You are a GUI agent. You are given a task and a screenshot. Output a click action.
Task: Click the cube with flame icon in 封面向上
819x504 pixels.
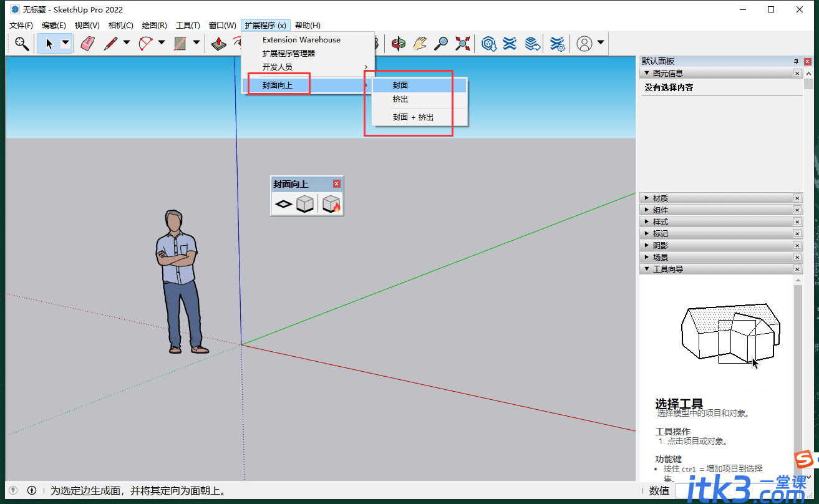coord(331,204)
